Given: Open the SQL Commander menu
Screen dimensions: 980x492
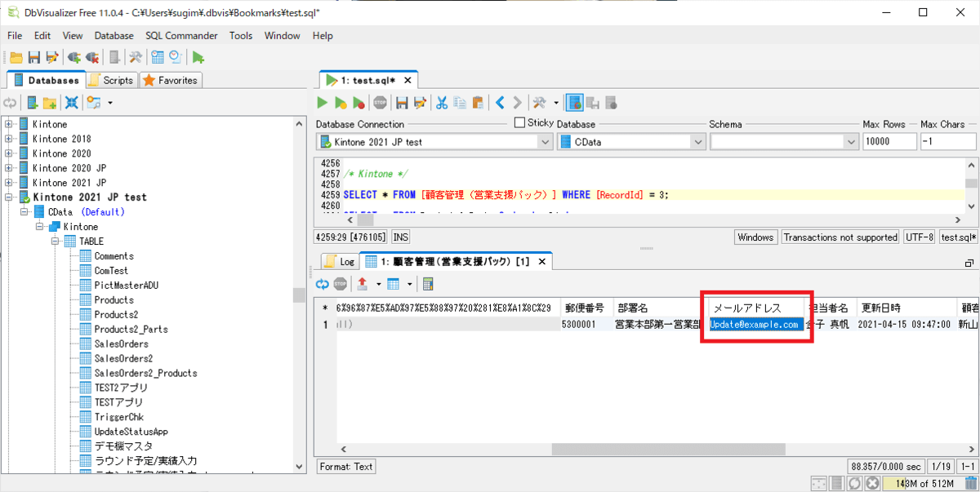Looking at the screenshot, I should tap(181, 36).
